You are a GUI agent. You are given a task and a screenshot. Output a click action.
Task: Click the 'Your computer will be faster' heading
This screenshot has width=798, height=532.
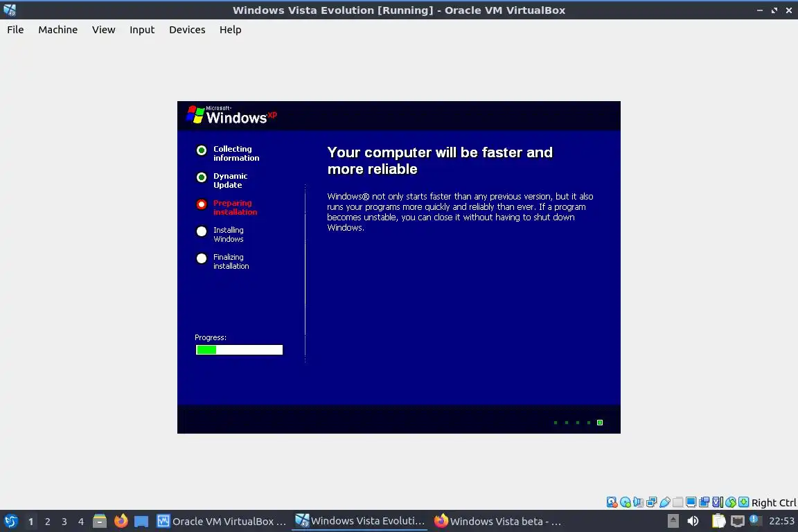(x=440, y=161)
